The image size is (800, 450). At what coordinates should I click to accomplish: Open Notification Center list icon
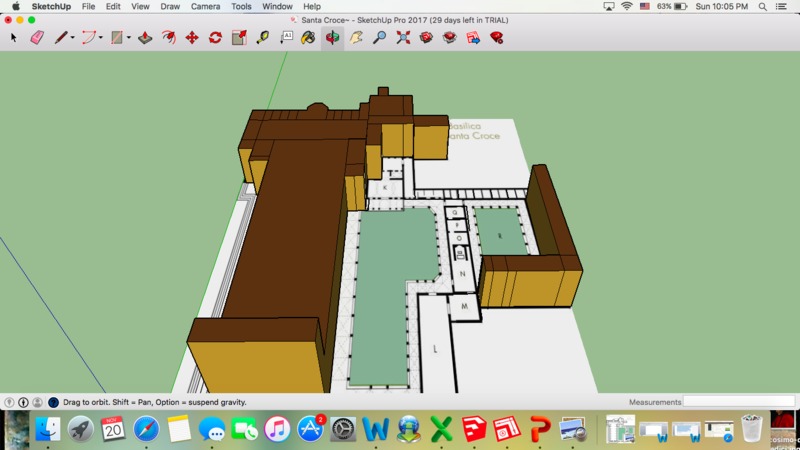781,7
